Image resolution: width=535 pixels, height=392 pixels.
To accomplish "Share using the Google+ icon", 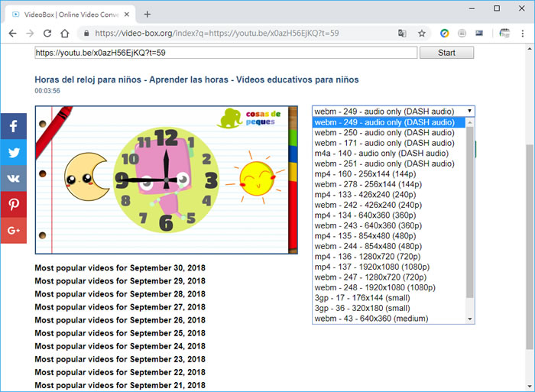I will pyautogui.click(x=13, y=230).
